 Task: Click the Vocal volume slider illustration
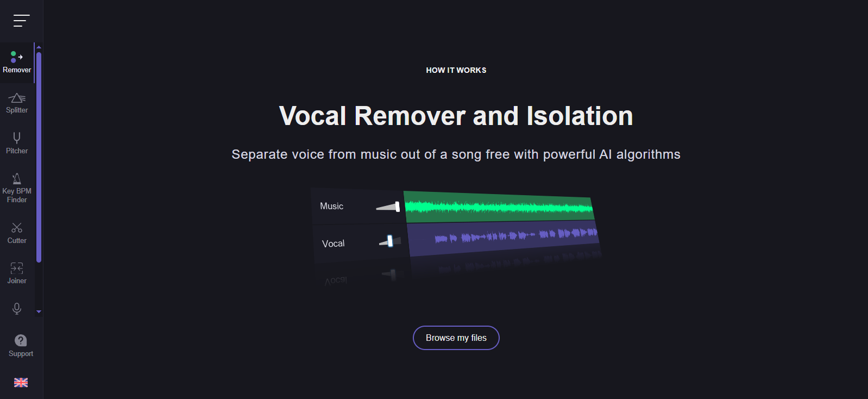390,241
